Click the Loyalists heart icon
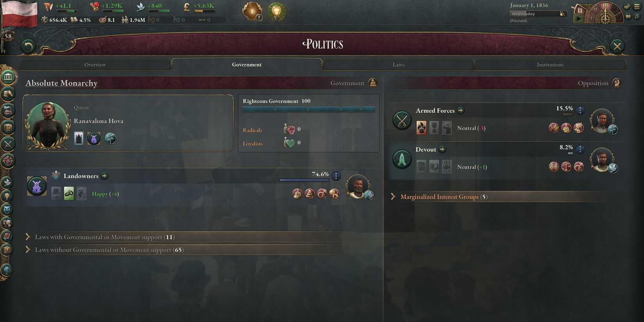Screen dimensions: 644x322 289,143
